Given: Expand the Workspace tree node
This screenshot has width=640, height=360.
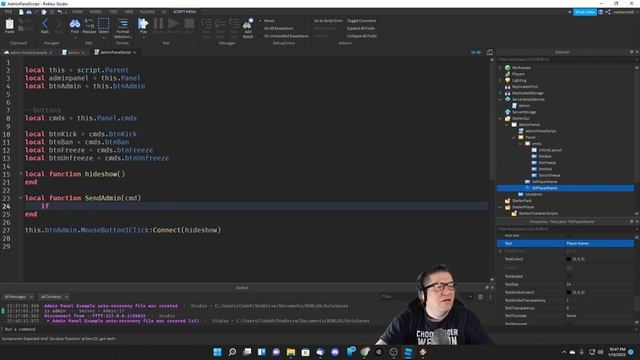Looking at the screenshot, I should click(501, 68).
